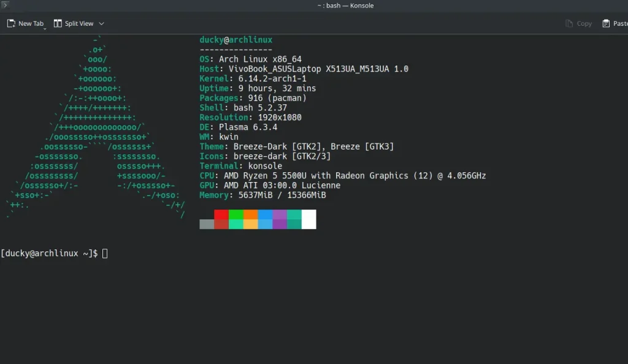
Task: Click the Shell bash 5.2.37 line
Action: click(x=243, y=108)
